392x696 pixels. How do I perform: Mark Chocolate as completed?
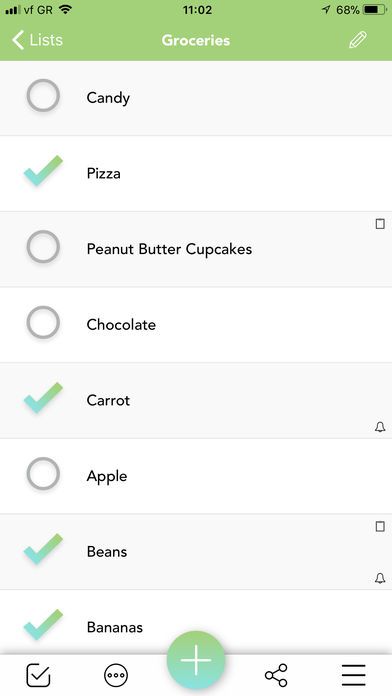tap(43, 322)
